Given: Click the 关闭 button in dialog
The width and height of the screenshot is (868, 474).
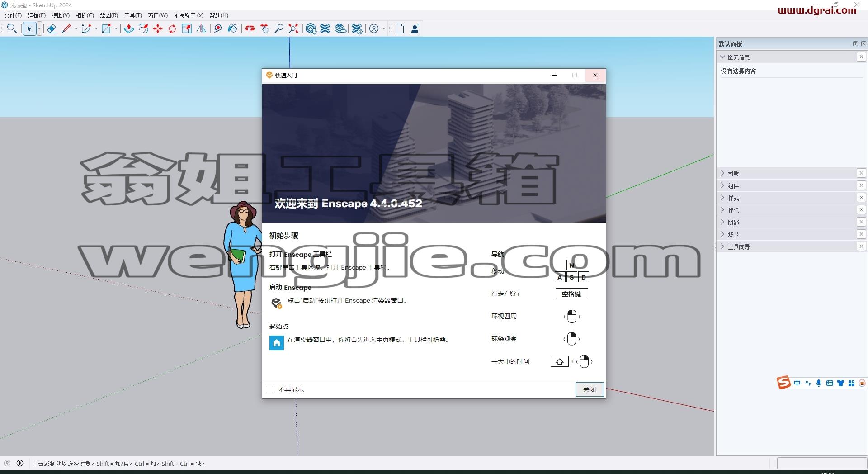Looking at the screenshot, I should [590, 389].
